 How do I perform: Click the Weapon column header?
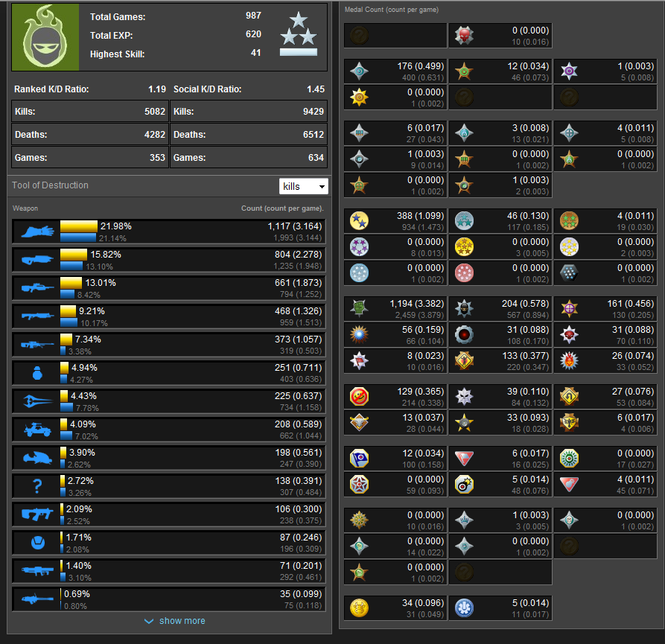pos(25,208)
